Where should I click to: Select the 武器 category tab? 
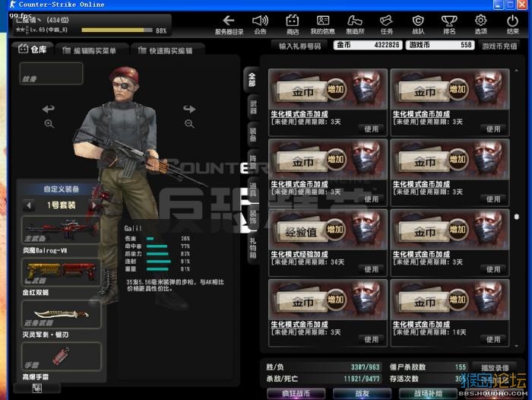[x=253, y=107]
